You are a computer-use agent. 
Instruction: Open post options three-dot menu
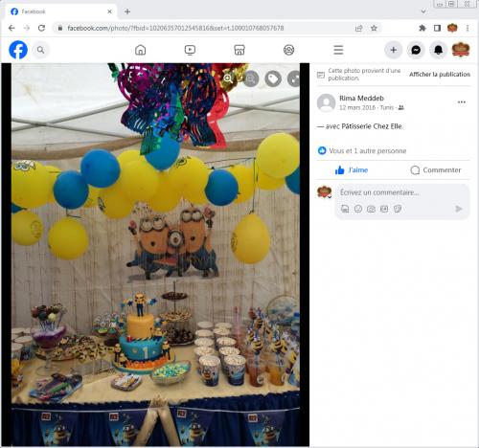click(462, 102)
